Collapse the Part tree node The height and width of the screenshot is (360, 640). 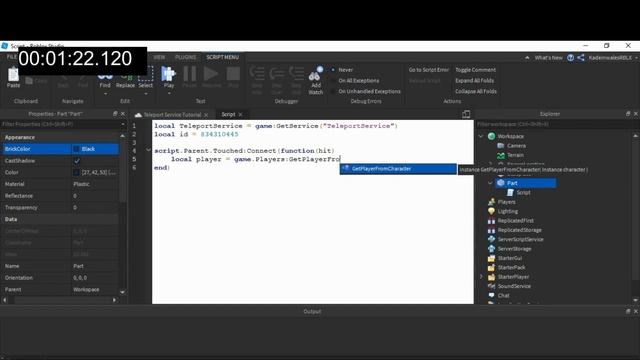(x=490, y=183)
